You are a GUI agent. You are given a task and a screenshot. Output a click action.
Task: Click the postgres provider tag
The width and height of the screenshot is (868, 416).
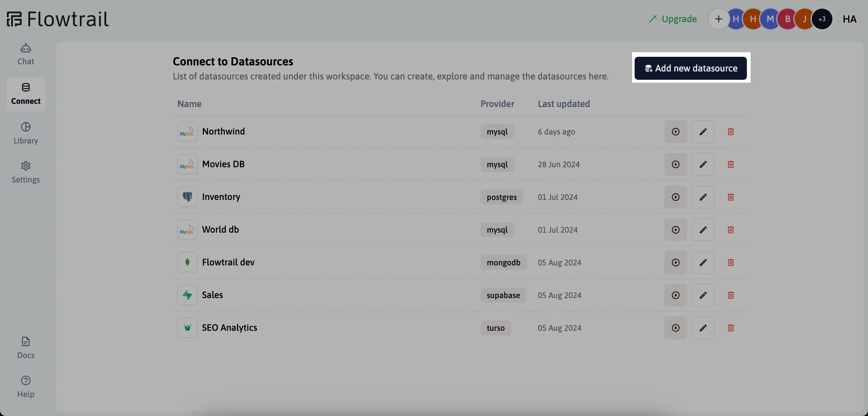click(x=502, y=197)
